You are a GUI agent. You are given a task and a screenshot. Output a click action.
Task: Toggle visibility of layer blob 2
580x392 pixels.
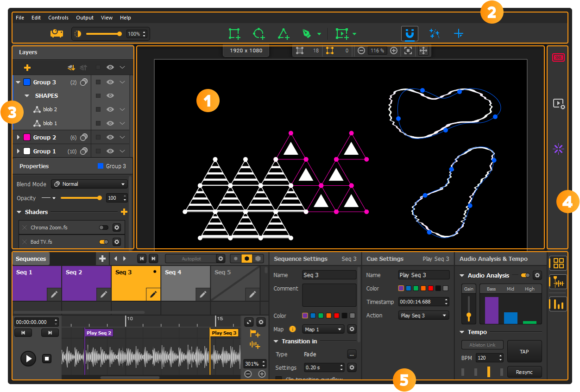(110, 109)
